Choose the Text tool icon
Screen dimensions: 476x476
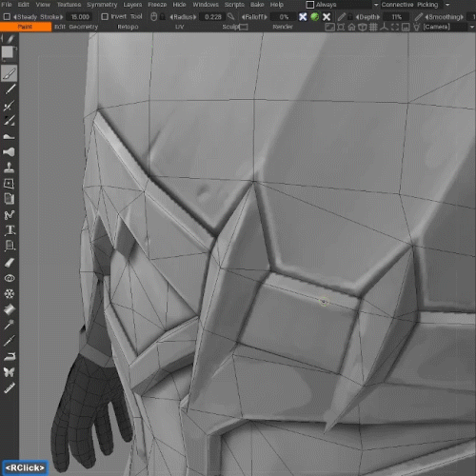point(10,230)
